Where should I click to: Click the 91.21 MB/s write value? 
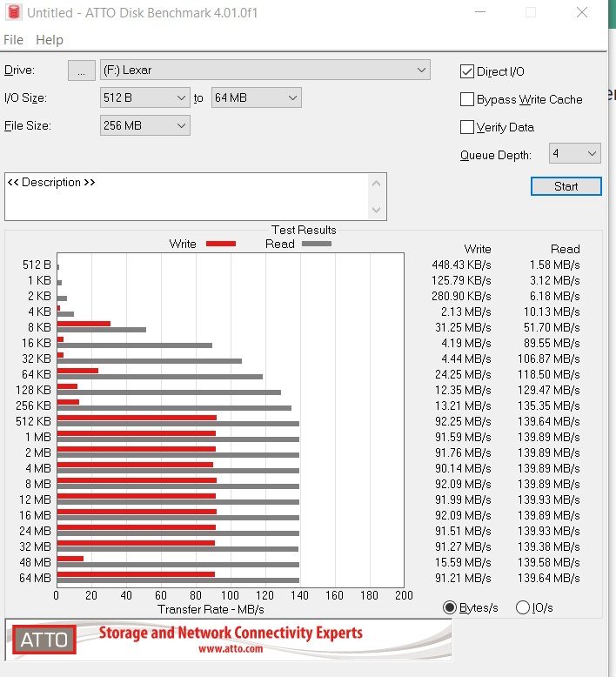[463, 578]
